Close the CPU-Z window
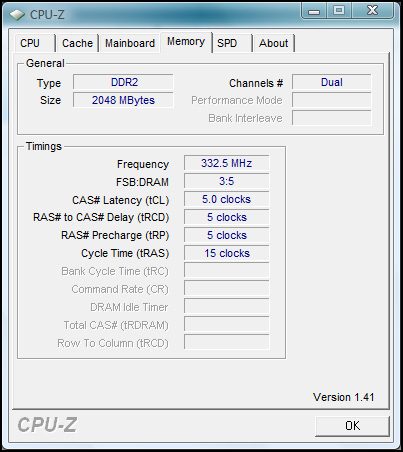The height and width of the screenshot is (452, 403). click(x=373, y=11)
